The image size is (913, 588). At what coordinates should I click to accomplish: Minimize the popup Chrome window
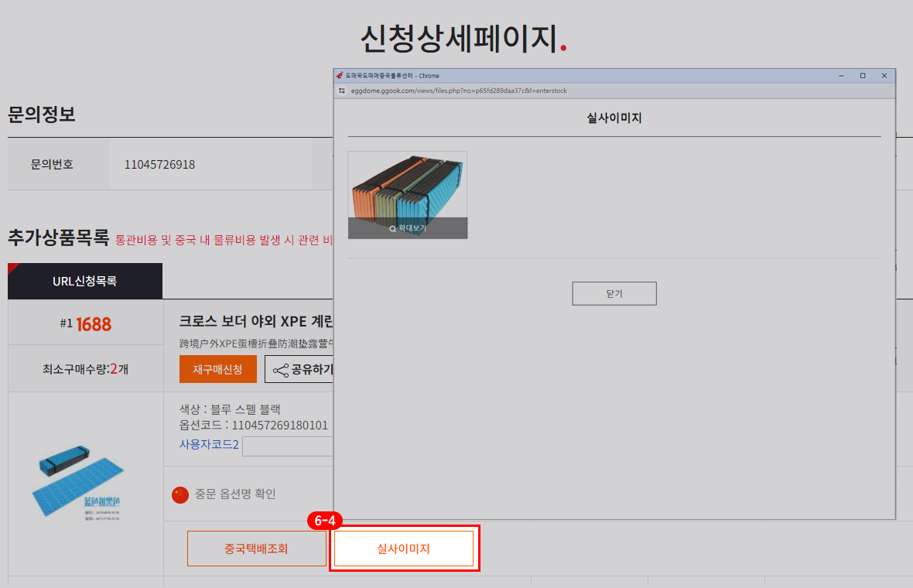coord(841,76)
